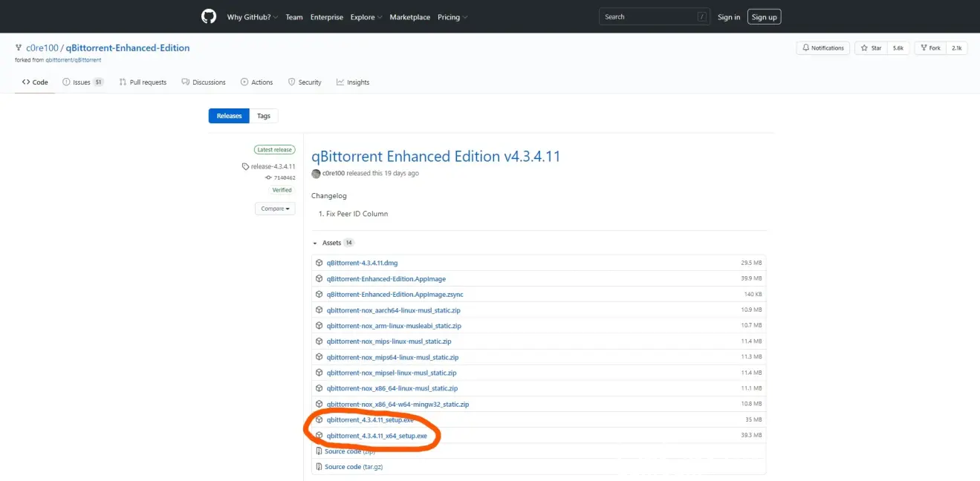
Task: Click the Verified badge
Action: [282, 190]
